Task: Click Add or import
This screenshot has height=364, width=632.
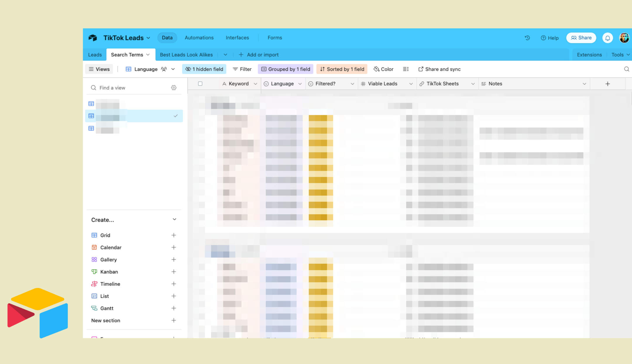Action: click(x=259, y=55)
